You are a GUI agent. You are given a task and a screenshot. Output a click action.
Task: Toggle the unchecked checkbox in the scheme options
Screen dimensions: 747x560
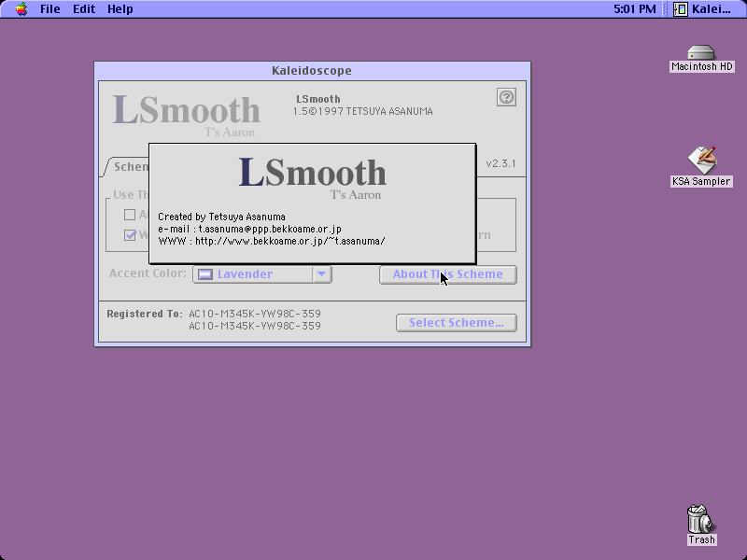coord(130,215)
